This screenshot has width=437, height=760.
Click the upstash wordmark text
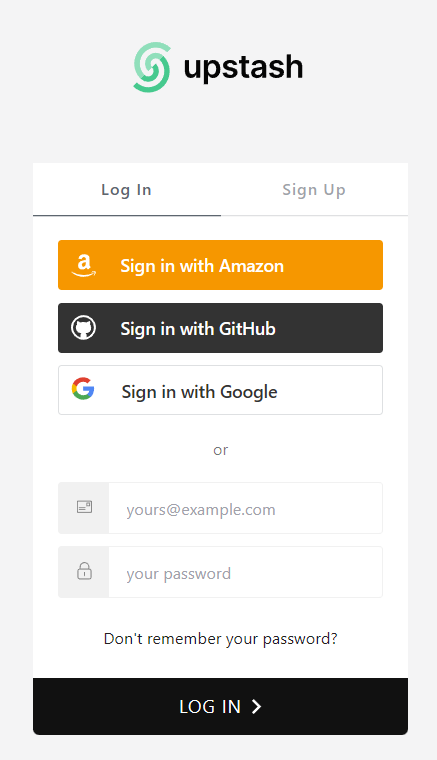tap(243, 67)
